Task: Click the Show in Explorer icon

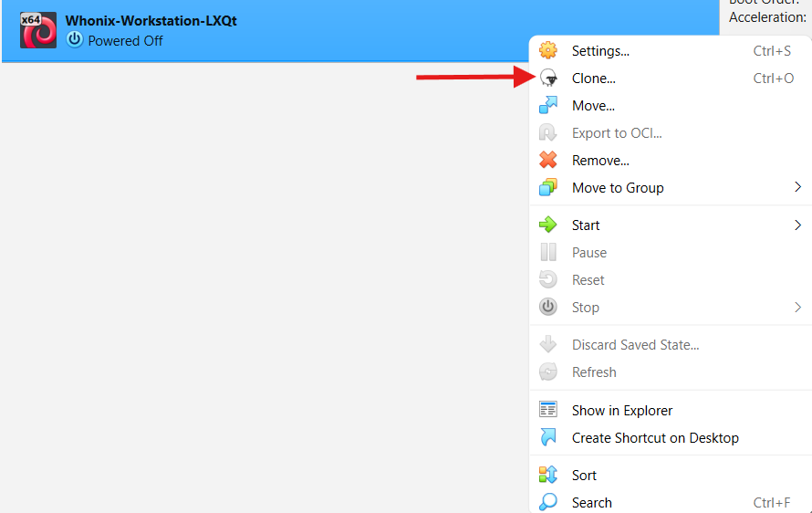Action: coord(548,411)
